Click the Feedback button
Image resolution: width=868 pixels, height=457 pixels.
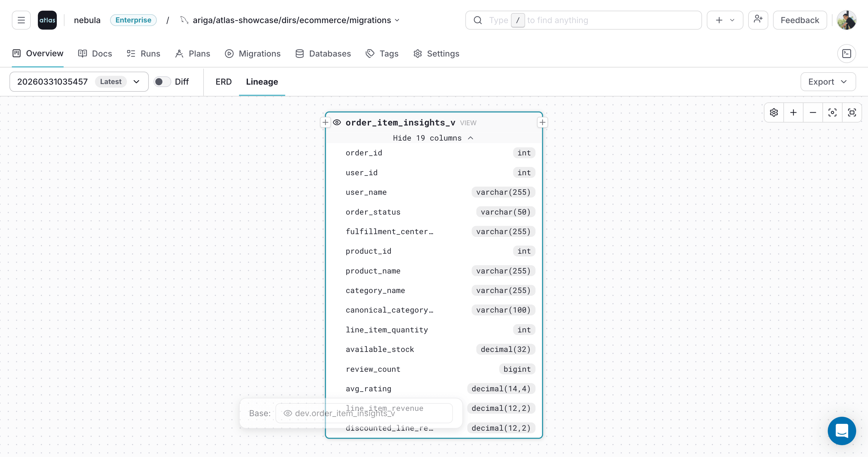[800, 20]
